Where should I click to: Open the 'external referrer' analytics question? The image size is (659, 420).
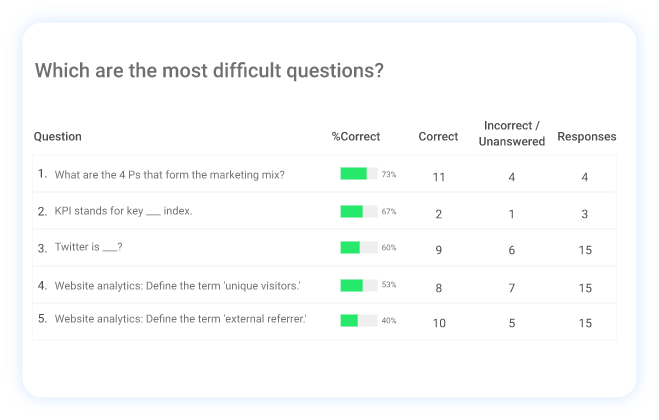pyautogui.click(x=180, y=321)
